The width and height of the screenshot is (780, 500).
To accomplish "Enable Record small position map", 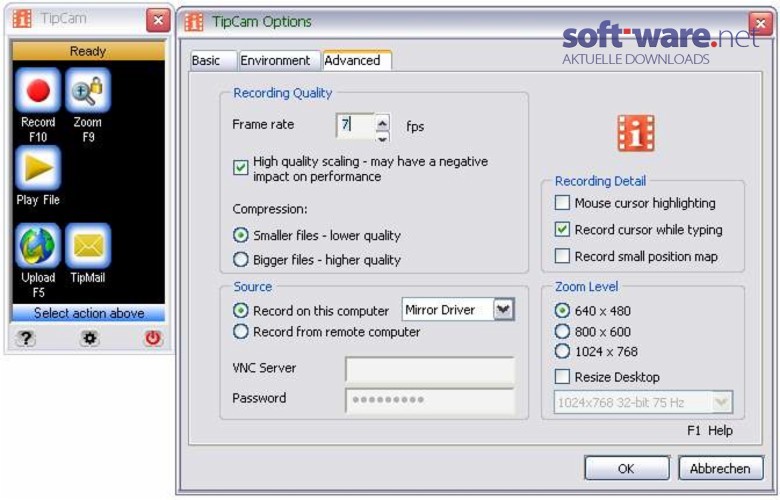I will click(562, 256).
